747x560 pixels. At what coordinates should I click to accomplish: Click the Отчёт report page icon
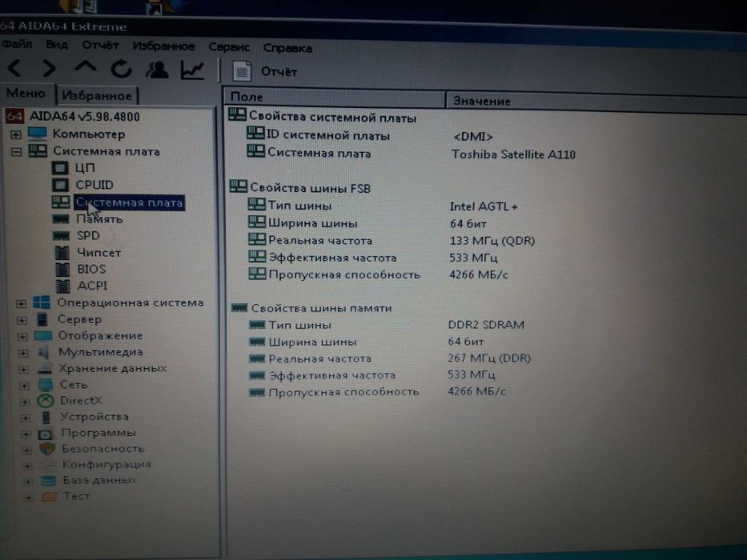242,71
